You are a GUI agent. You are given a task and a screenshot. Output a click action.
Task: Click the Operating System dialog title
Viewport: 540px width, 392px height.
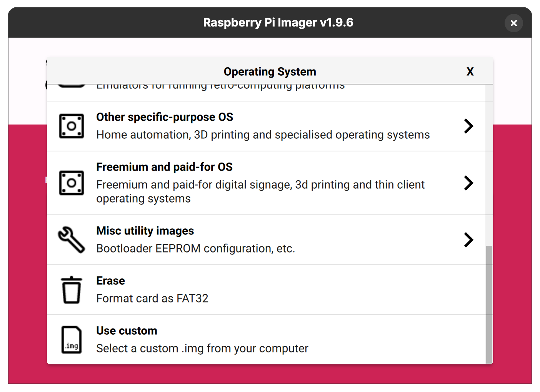[270, 71]
